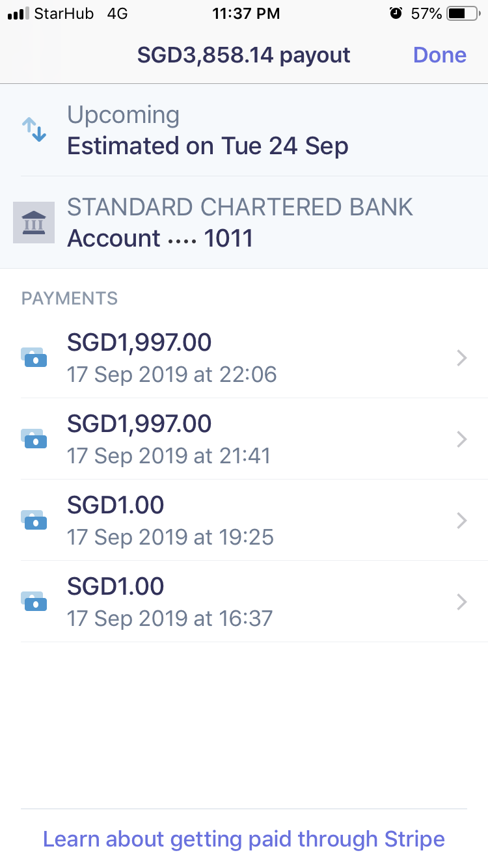Tap the upcoming payout transfer arrows icon
This screenshot has height=868, width=488.
(34, 129)
